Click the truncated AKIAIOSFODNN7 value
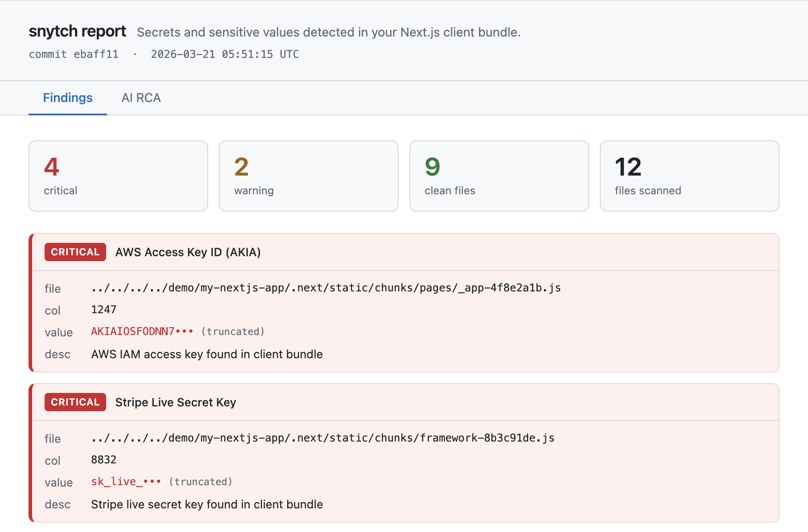Image resolution: width=808 pixels, height=532 pixels. pos(142,331)
